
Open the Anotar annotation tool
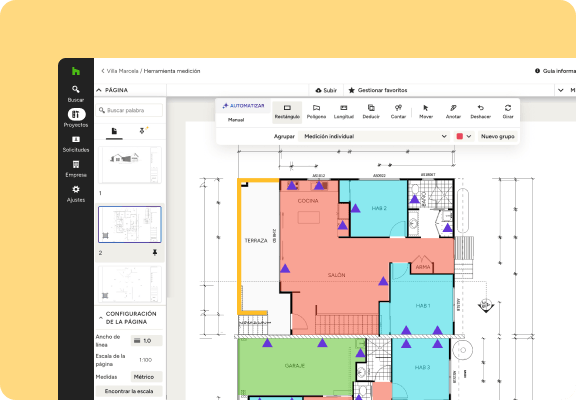453,112
